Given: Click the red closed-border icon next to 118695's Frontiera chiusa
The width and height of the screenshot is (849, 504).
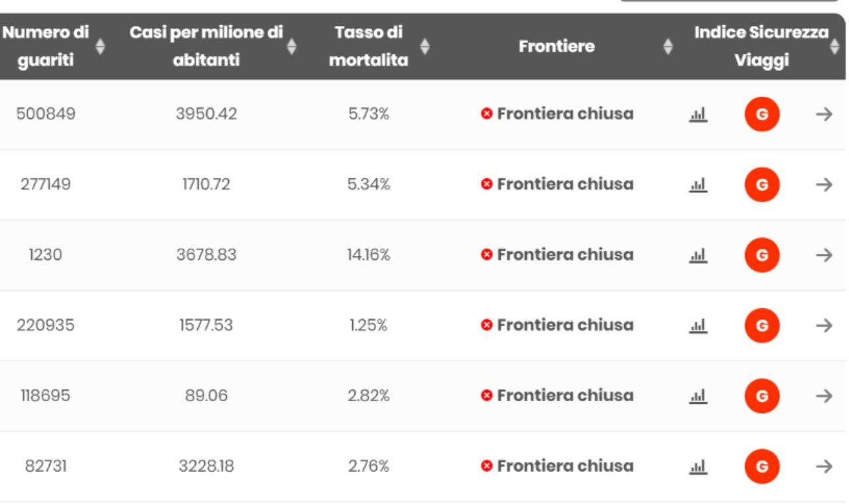Looking at the screenshot, I should (x=486, y=396).
